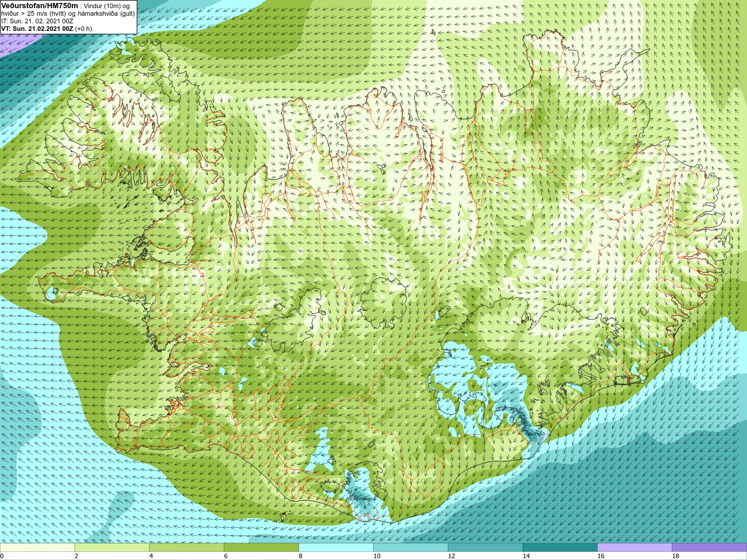Screen dimensions: 747x560
Task: Select the 4–6 m/s green swatch
Action: [x=187, y=548]
